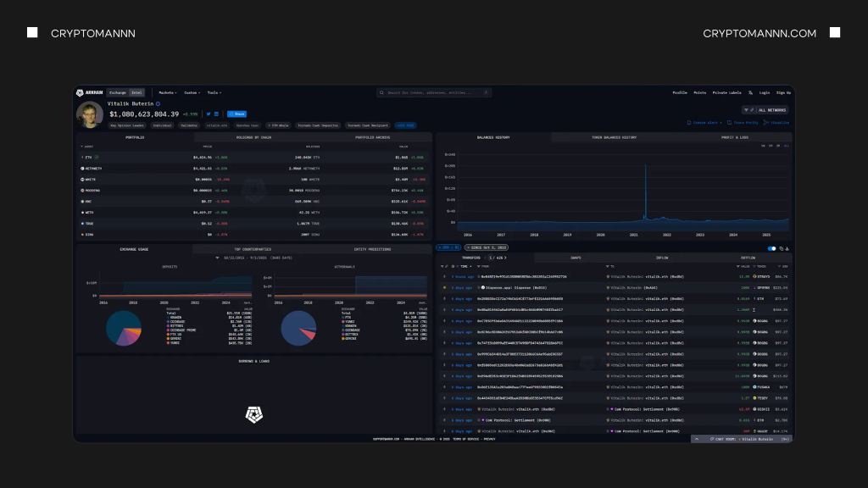The height and width of the screenshot is (488, 868).
Task: Open the Tools dropdown menu
Action: [x=214, y=92]
